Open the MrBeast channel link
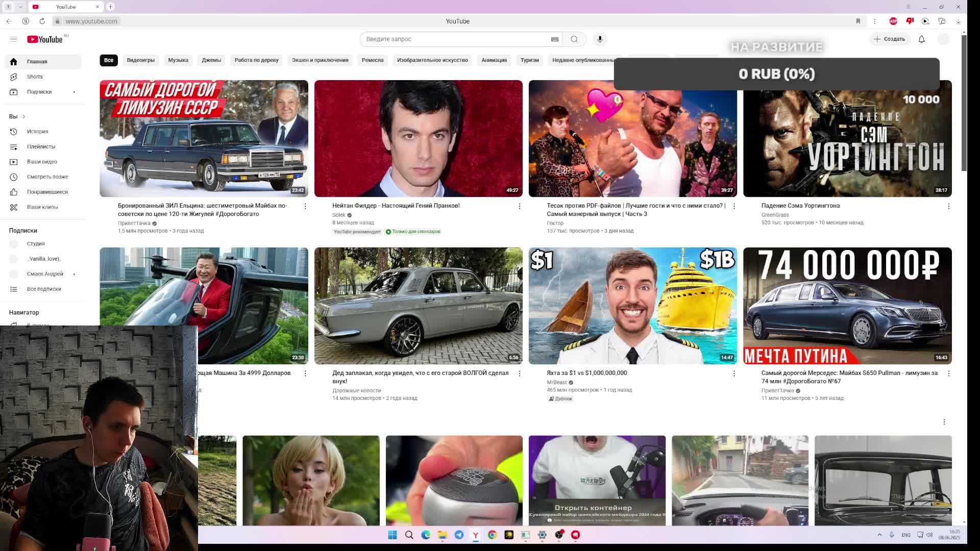 click(x=557, y=383)
